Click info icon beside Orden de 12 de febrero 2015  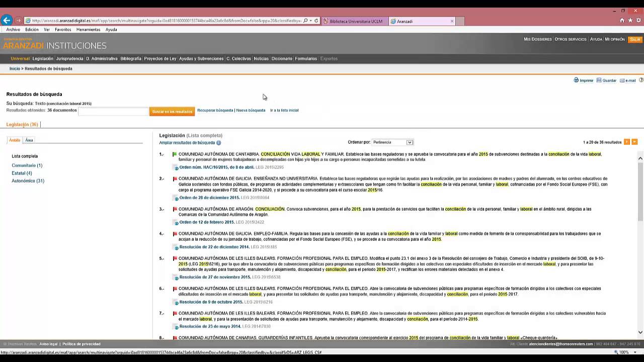click(x=177, y=223)
